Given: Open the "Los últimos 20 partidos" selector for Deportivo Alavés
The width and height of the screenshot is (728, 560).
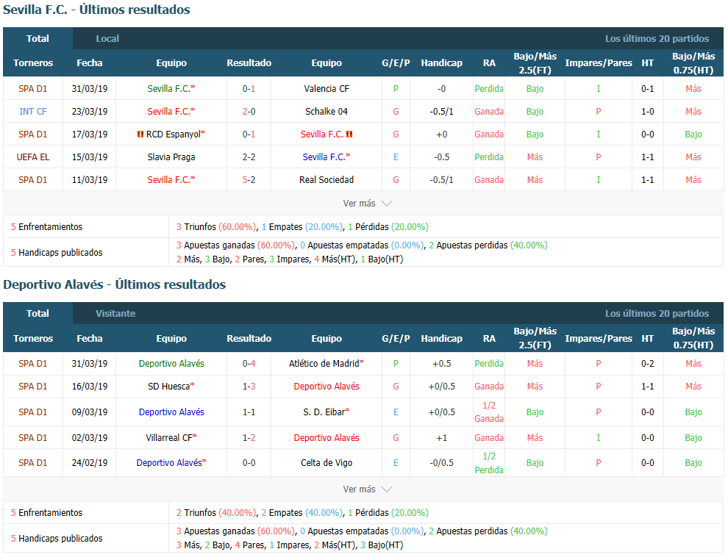Looking at the screenshot, I should [x=657, y=314].
